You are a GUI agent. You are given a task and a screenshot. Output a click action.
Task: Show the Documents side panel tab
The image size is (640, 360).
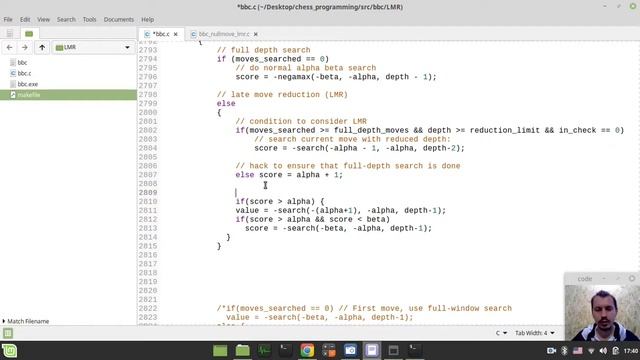9,34
